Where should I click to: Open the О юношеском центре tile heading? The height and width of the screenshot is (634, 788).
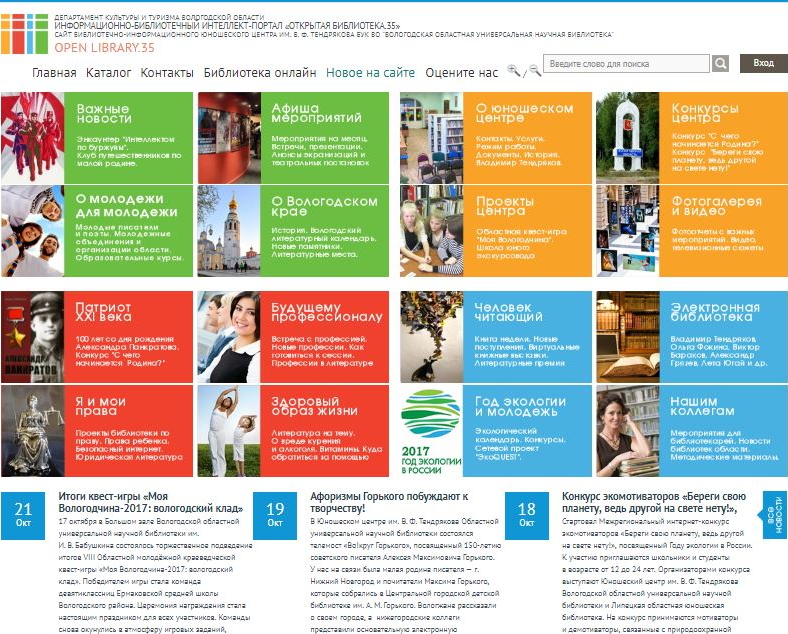[525, 113]
